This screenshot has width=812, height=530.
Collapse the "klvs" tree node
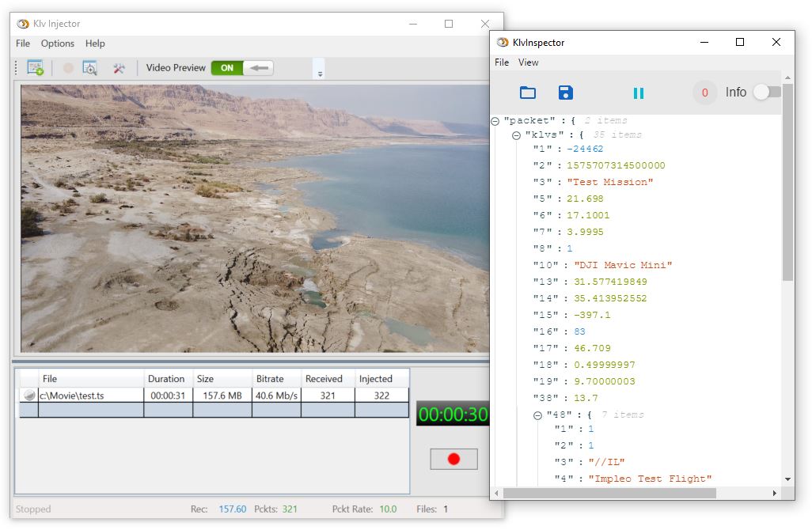pyautogui.click(x=516, y=135)
